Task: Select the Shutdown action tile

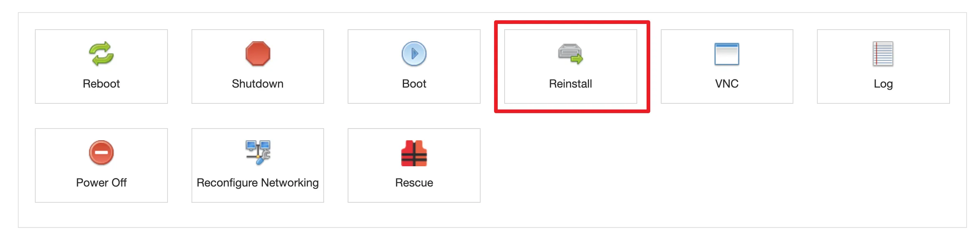Action: click(257, 66)
